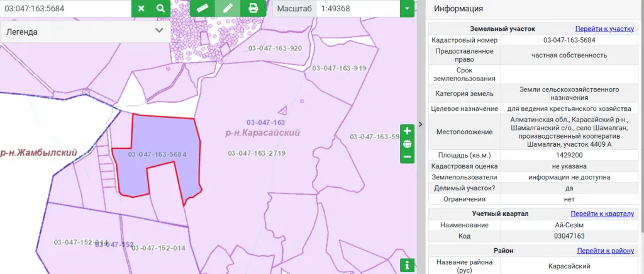Viewport: 644px width, 274px height.
Task: Zoom in on the map
Action: click(x=407, y=131)
